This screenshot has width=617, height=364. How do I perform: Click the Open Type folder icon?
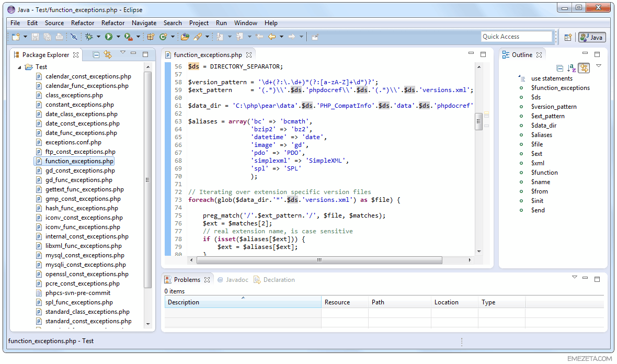[x=185, y=37]
